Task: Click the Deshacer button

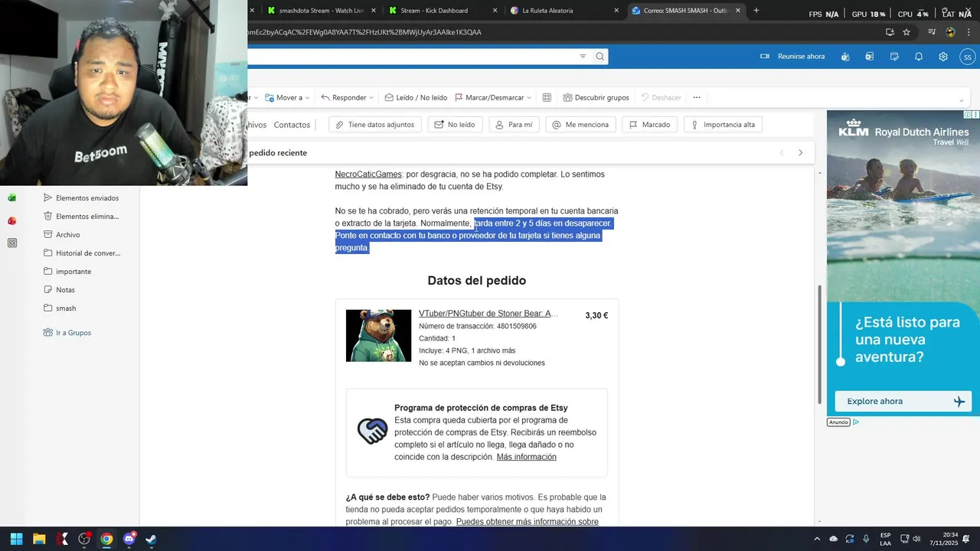Action: 661,98
